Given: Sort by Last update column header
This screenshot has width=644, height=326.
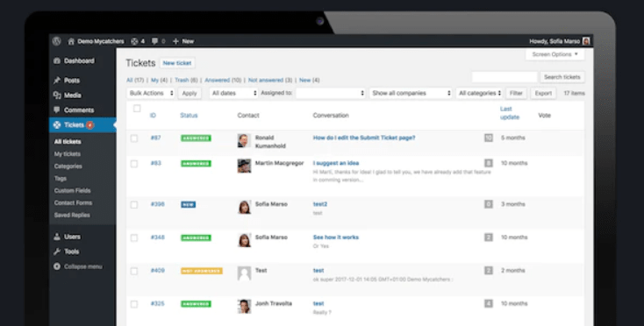Looking at the screenshot, I should 510,113.
